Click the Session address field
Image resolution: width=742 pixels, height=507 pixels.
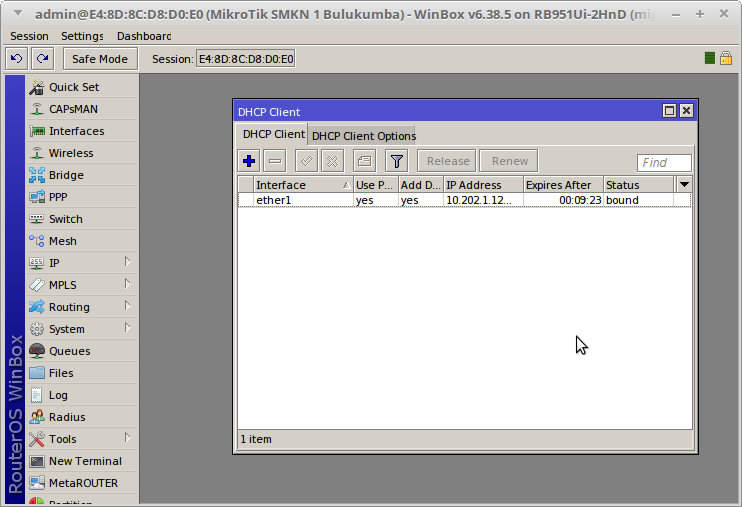point(246,59)
